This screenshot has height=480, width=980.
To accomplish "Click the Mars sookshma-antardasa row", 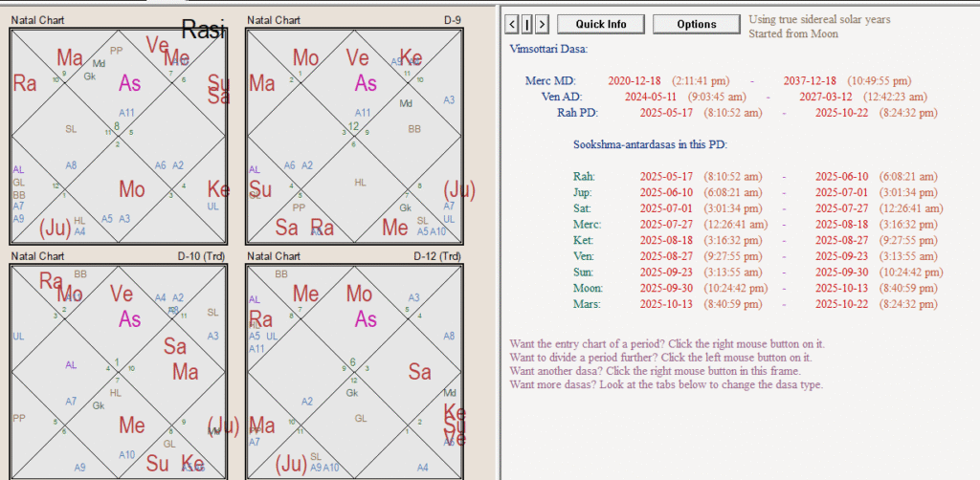I will pyautogui.click(x=755, y=305).
